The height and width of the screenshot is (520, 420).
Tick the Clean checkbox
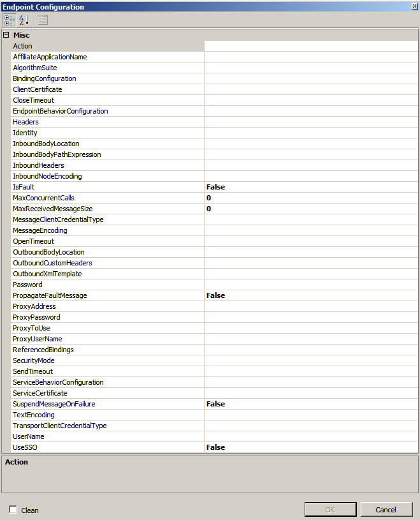(13, 509)
